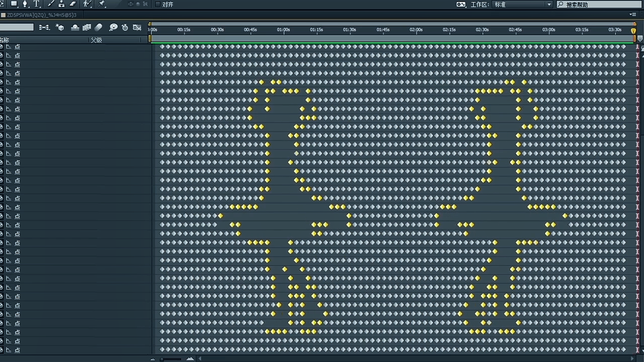Click the 名称 column header
The image size is (644, 362).
pos(5,40)
